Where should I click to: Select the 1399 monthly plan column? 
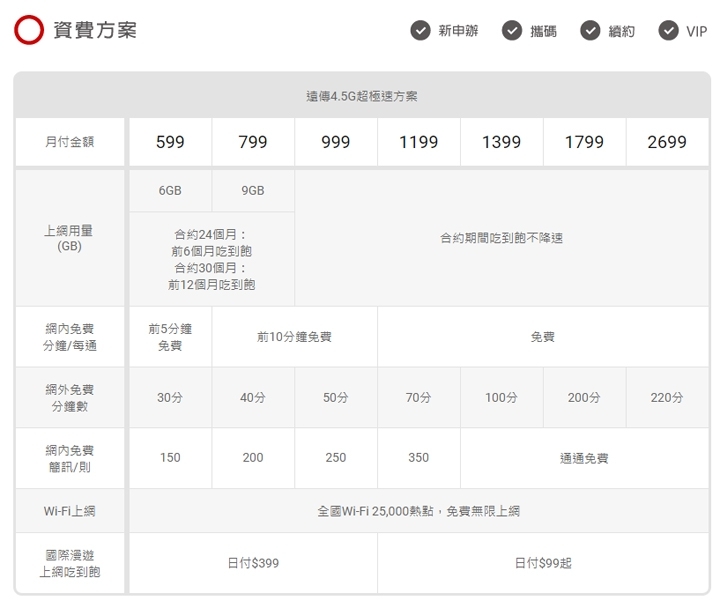tap(501, 142)
